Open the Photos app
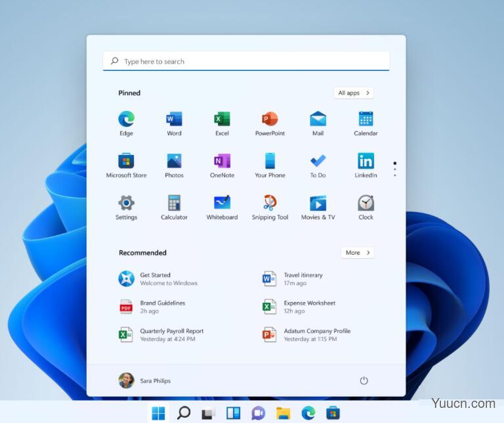The height and width of the screenshot is (423, 504). click(174, 166)
